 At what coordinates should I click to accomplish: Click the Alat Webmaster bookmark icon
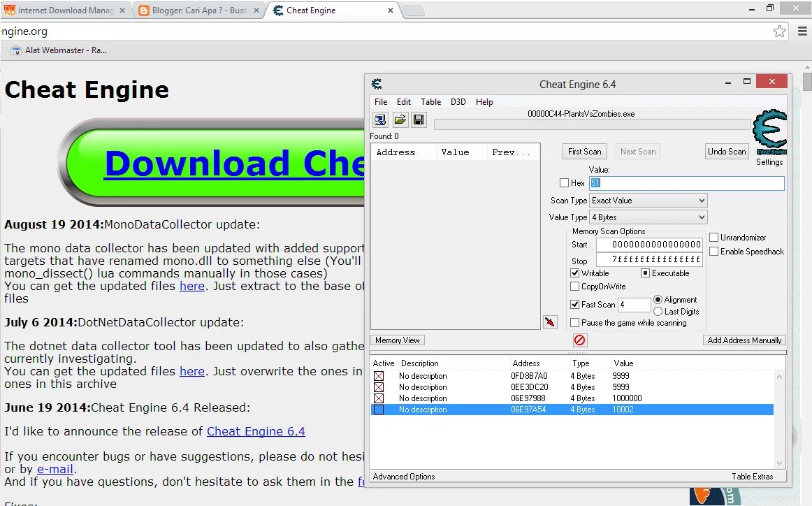tap(16, 50)
